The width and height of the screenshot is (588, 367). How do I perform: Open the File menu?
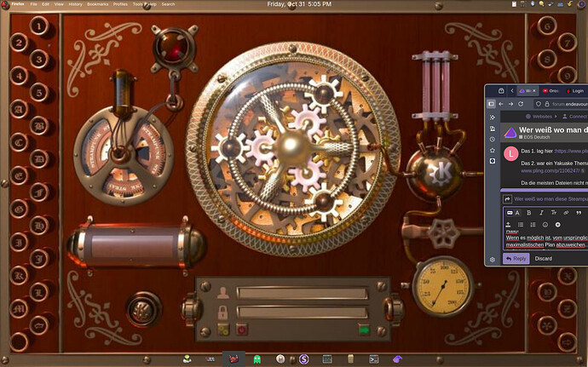coord(34,4)
